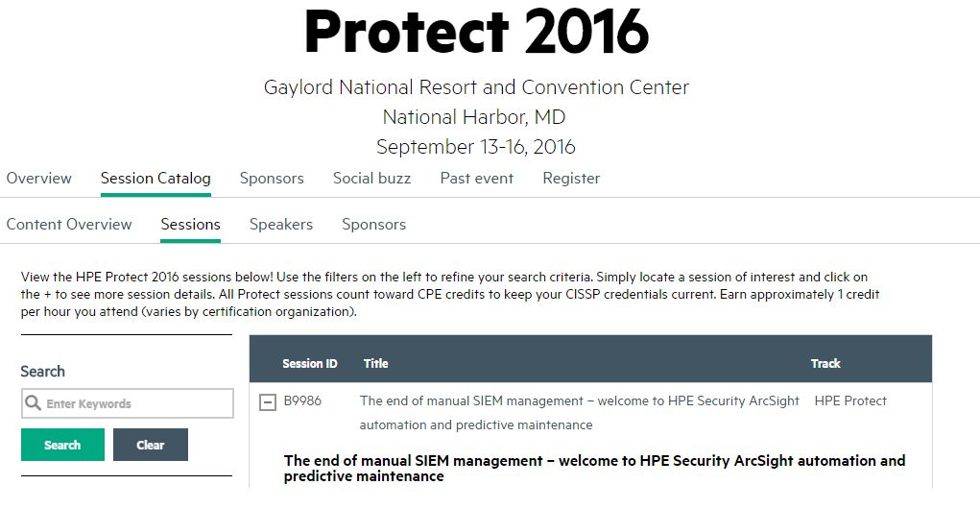This screenshot has height=509, width=980.
Task: Open the Register page
Action: pos(571,179)
